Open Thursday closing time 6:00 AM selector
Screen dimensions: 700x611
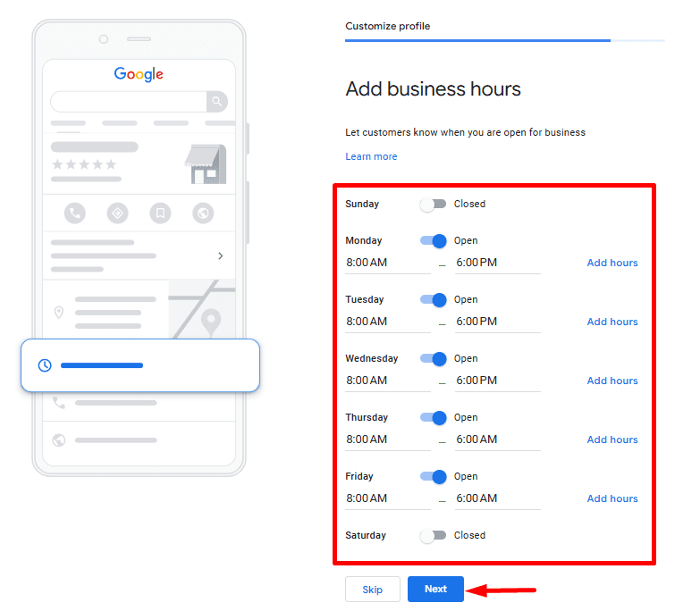point(497,439)
